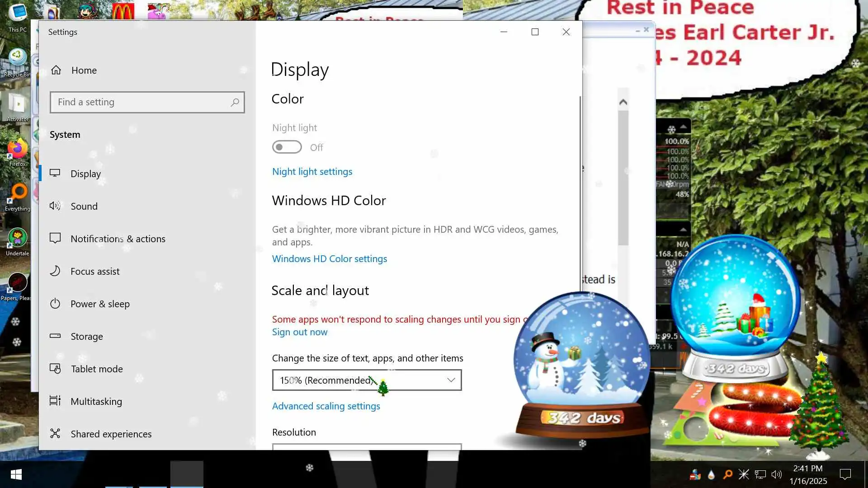Open Night light settings link
868x488 pixels.
[312, 172]
